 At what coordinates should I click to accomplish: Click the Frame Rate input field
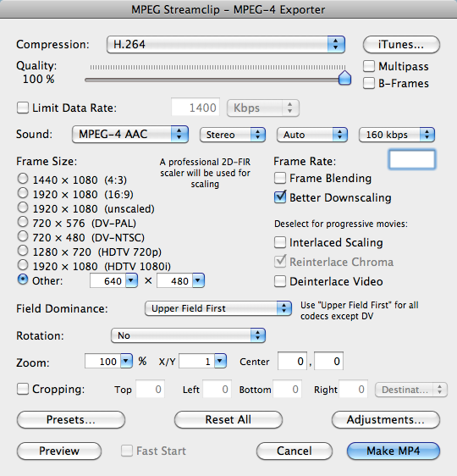412,160
